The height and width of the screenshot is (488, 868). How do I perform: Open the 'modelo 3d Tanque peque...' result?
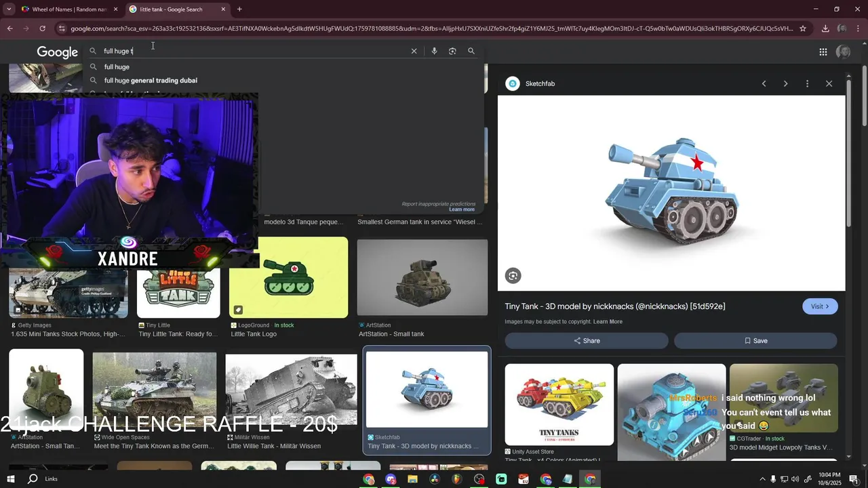tap(303, 222)
